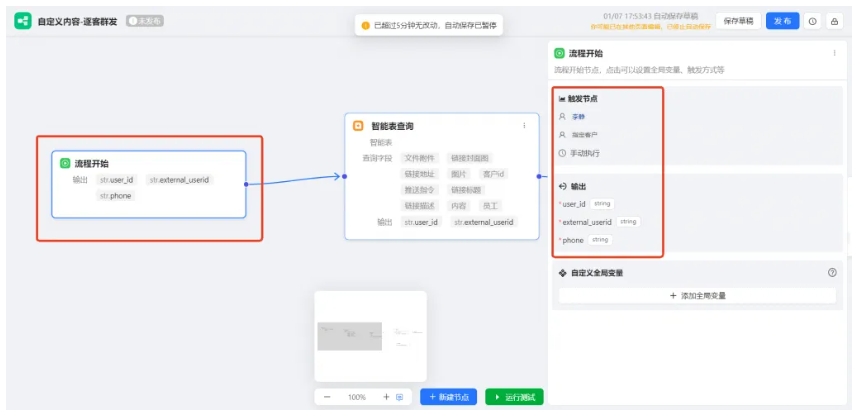Click 指定客户 trigger entry

tap(585, 134)
